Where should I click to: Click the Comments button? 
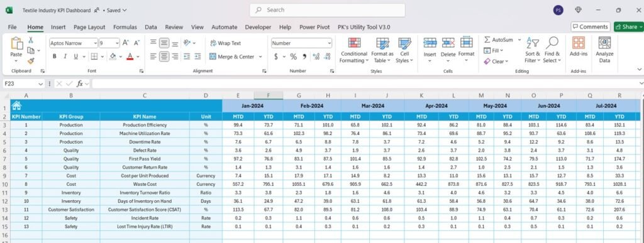[590, 26]
